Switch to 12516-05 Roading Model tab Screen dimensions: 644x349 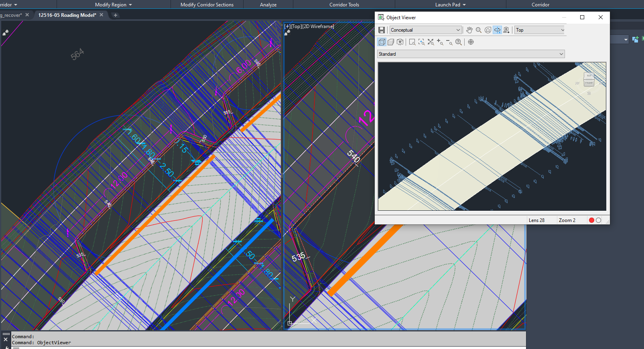(67, 15)
